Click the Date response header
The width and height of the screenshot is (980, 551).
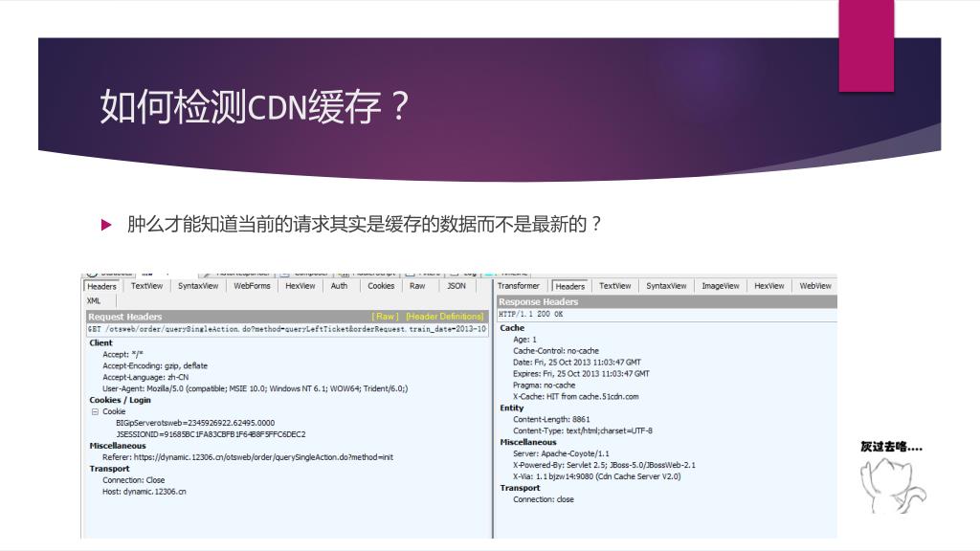[577, 363]
